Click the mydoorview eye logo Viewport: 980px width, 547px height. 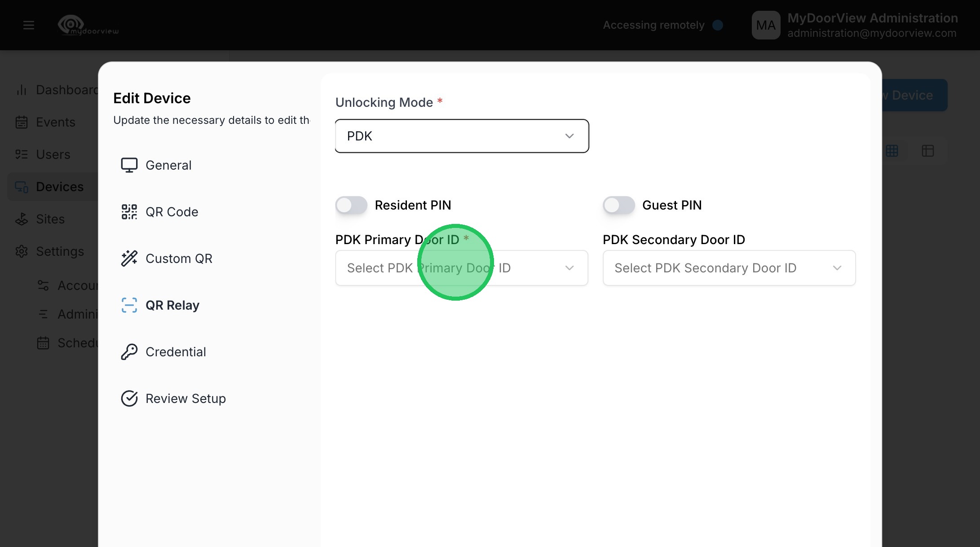tap(71, 24)
